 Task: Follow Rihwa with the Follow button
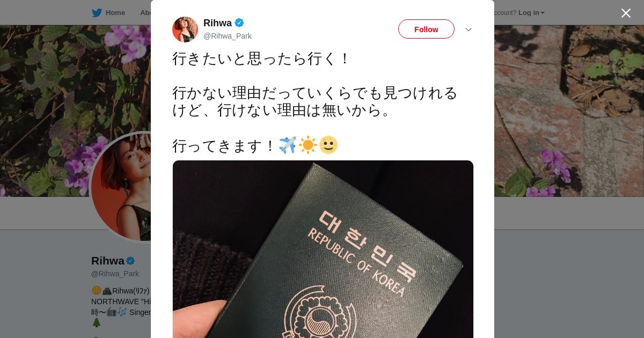coord(426,29)
